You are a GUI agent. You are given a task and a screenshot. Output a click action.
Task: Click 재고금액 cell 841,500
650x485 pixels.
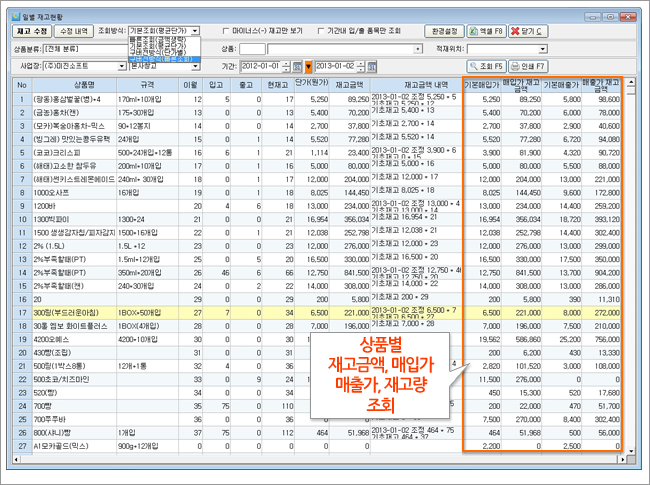click(349, 273)
